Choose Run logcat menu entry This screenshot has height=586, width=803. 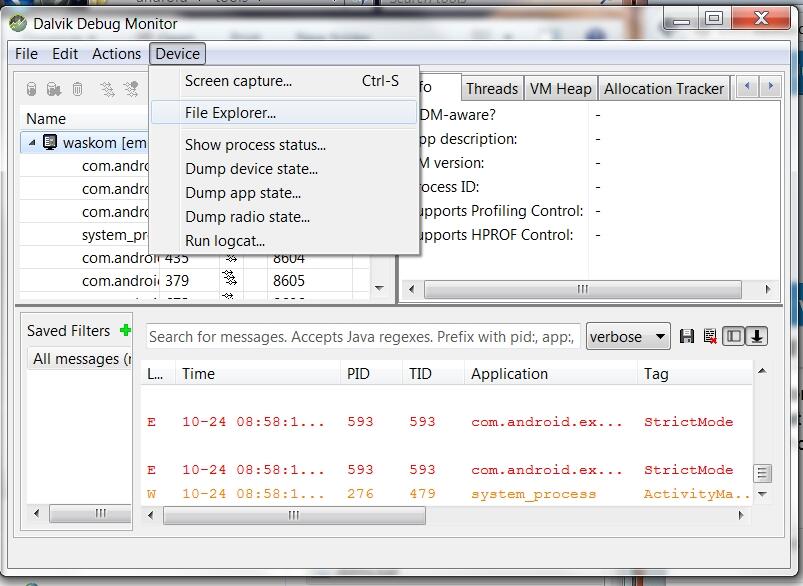[x=225, y=241]
